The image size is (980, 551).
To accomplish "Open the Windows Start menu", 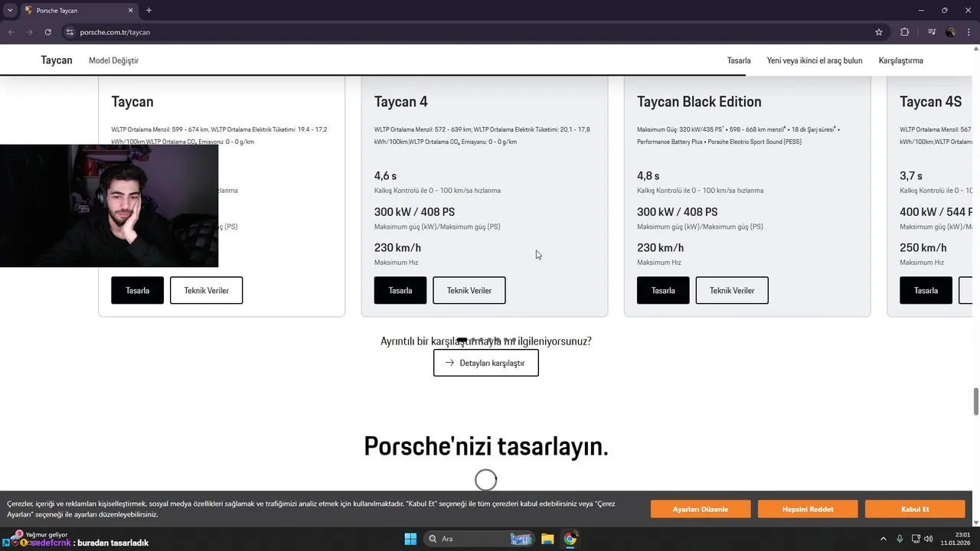I will pos(410,539).
